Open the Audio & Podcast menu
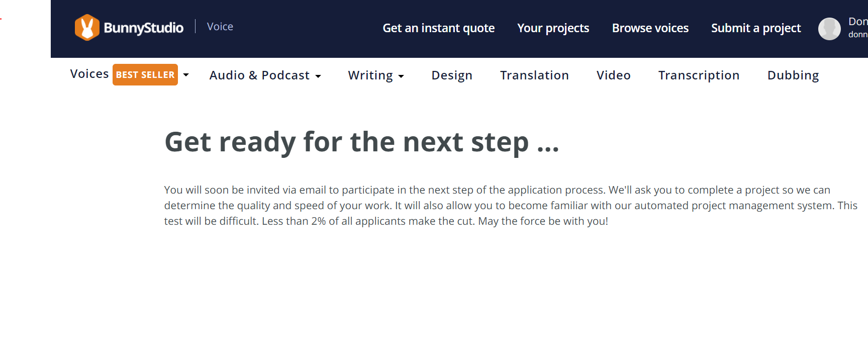The width and height of the screenshot is (868, 357). tap(259, 75)
